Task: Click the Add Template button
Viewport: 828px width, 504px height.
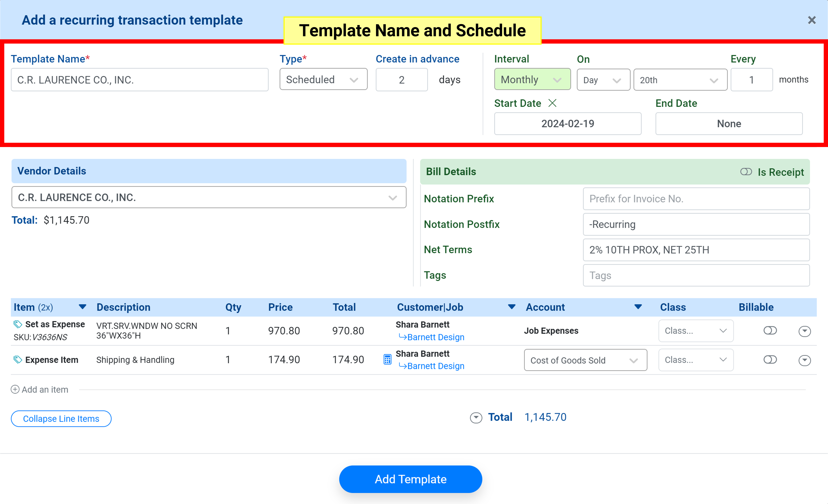Action: [410, 479]
